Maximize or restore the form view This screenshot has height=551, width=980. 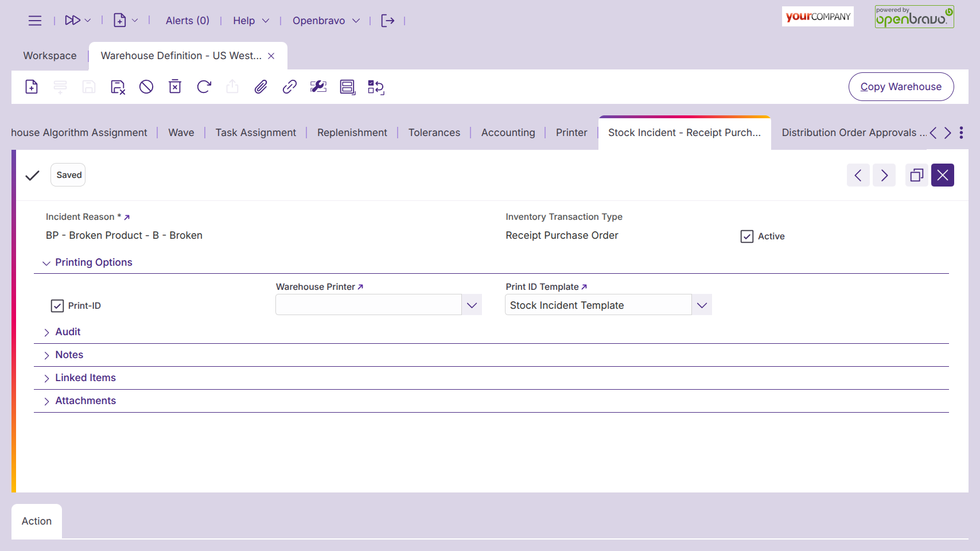point(917,175)
